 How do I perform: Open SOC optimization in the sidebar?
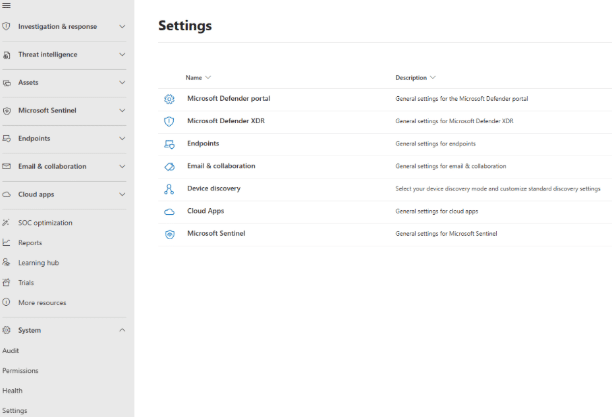pyautogui.click(x=45, y=223)
